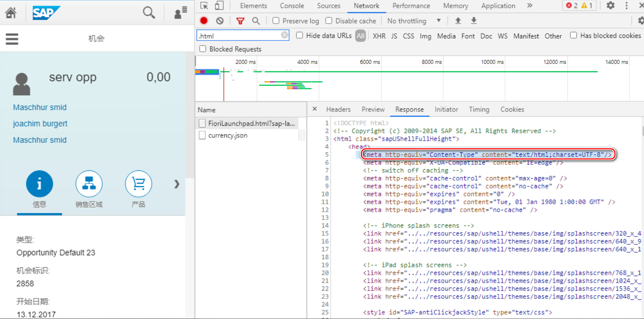Open DevTools customize menu (three dots)
644x319 pixels.
coord(626,6)
